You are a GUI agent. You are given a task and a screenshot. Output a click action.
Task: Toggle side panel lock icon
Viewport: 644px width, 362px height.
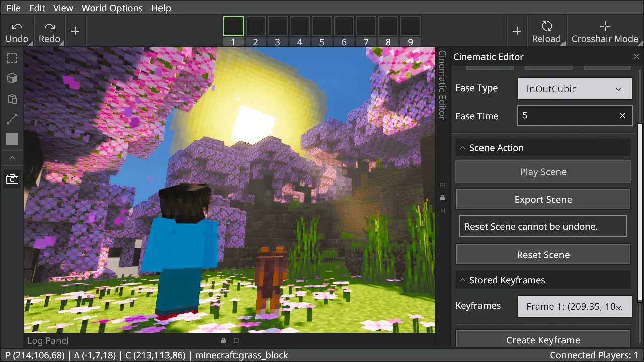pyautogui.click(x=443, y=197)
